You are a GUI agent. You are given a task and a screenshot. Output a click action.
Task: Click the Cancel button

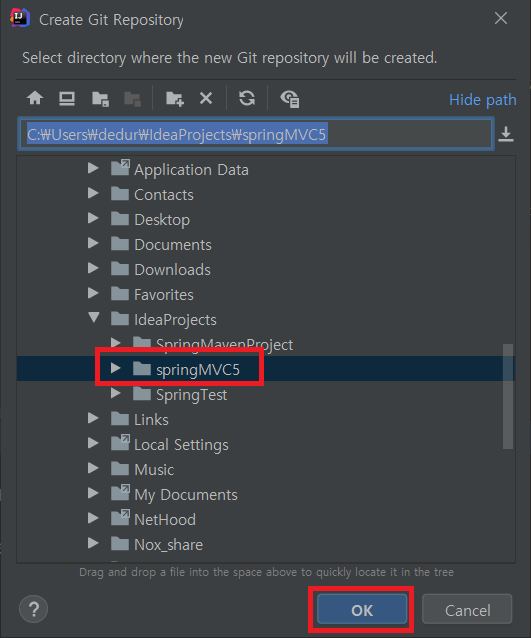pyautogui.click(x=467, y=609)
